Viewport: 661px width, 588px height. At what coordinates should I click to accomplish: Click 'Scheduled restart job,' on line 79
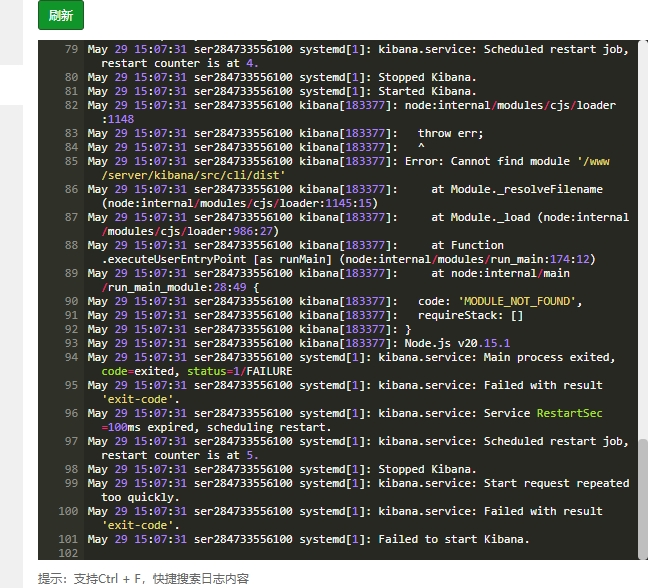point(556,49)
